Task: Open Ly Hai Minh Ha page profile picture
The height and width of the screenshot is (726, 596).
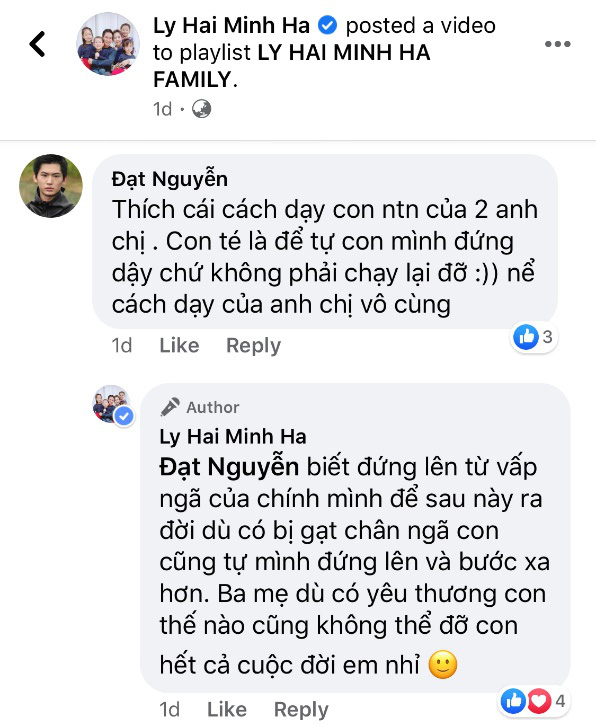Action: (x=108, y=44)
